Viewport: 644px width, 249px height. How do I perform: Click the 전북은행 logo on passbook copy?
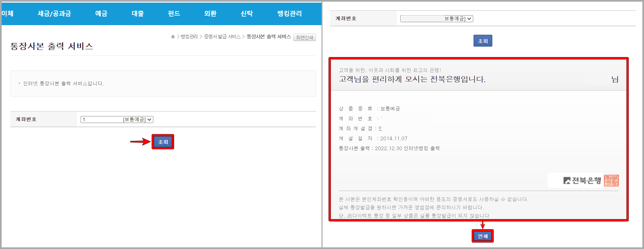pyautogui.click(x=582, y=181)
